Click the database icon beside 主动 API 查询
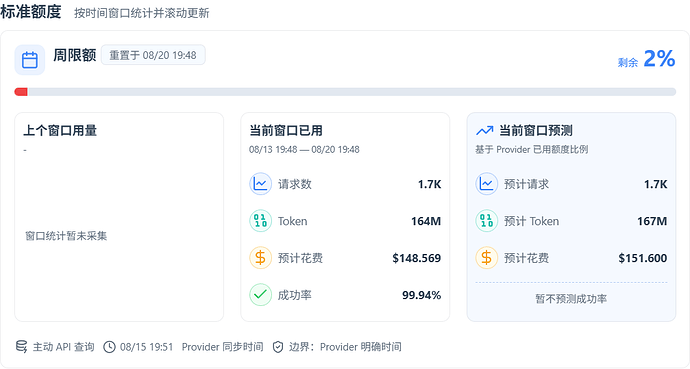 21,347
